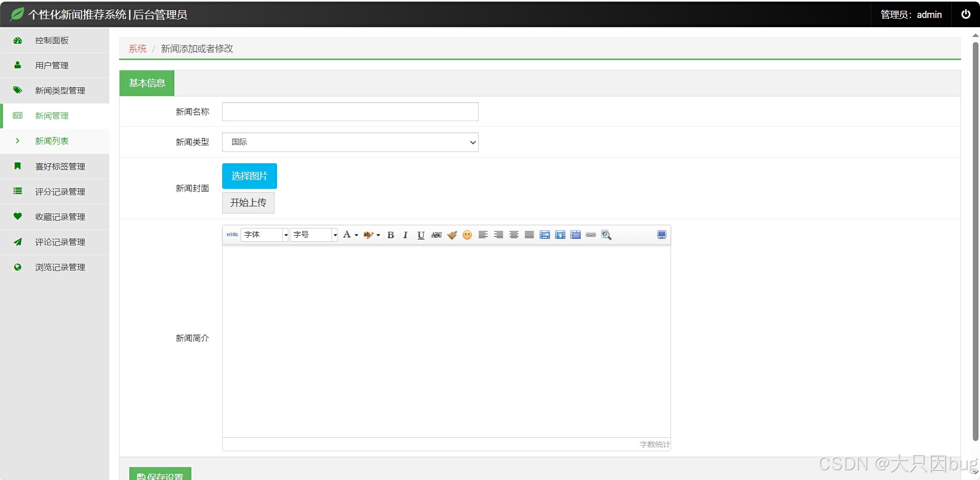Image resolution: width=980 pixels, height=480 pixels.
Task: Open the 新闻类型 dropdown showing 国际
Action: [350, 142]
